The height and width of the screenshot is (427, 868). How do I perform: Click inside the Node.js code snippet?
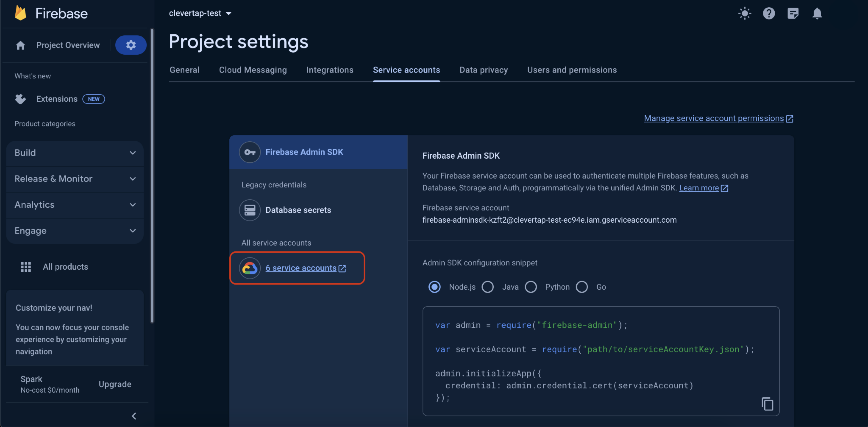coord(601,361)
